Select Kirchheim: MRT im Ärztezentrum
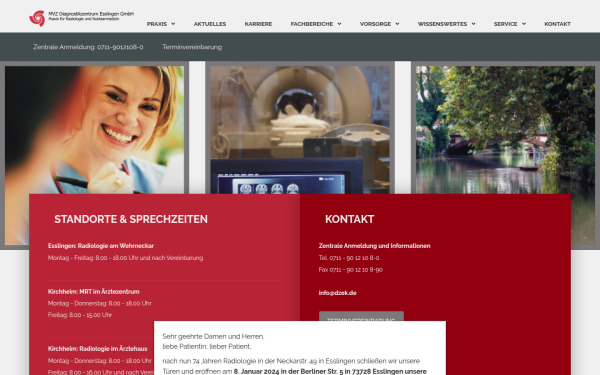 point(93,292)
